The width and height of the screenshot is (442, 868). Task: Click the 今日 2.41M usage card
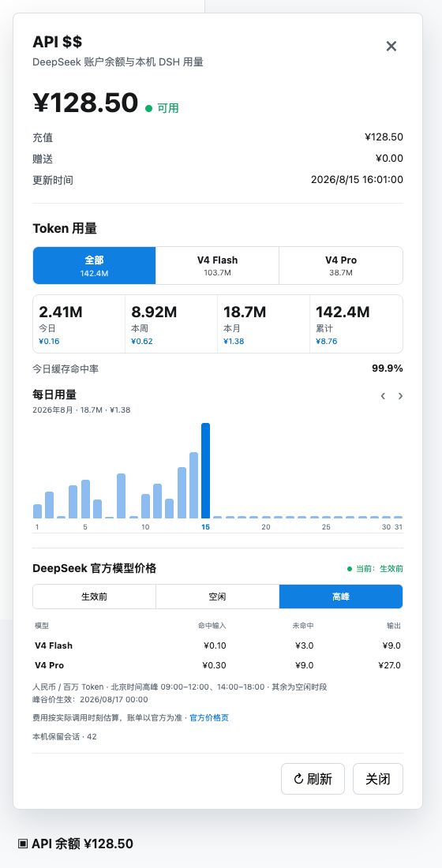pyautogui.click(x=79, y=324)
